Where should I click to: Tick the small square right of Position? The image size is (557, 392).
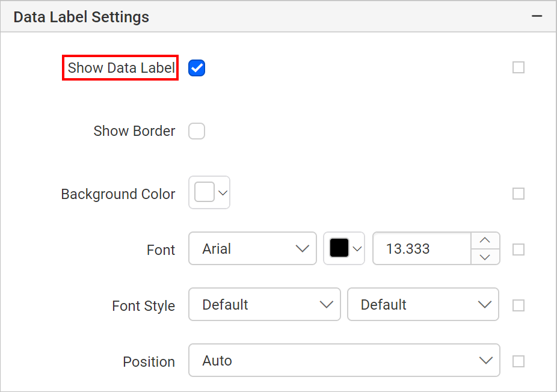(x=519, y=361)
